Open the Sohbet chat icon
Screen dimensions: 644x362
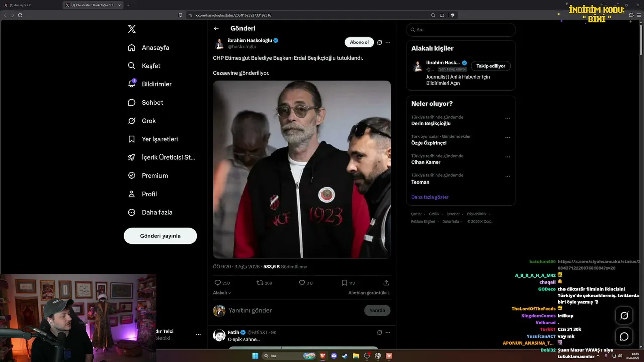coord(132,103)
